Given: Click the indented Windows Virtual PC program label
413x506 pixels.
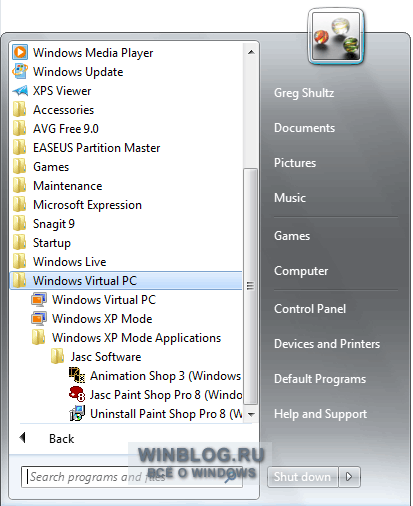Looking at the screenshot, I should pos(104,300).
